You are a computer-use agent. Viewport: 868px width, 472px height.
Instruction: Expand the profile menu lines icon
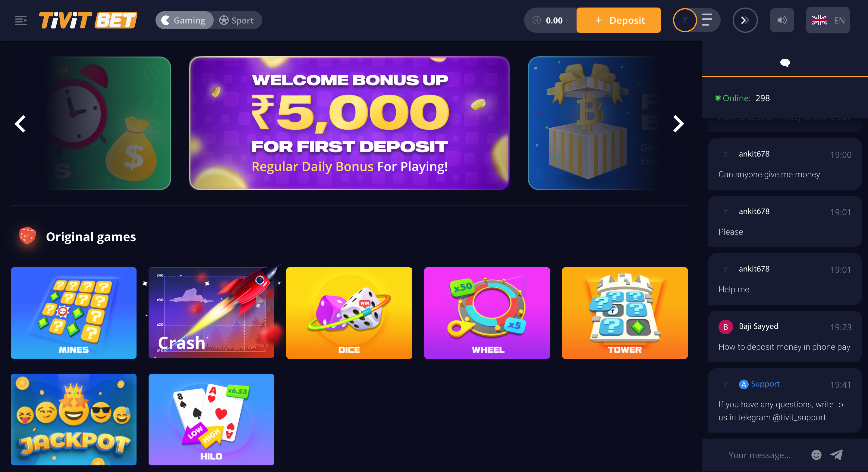707,20
